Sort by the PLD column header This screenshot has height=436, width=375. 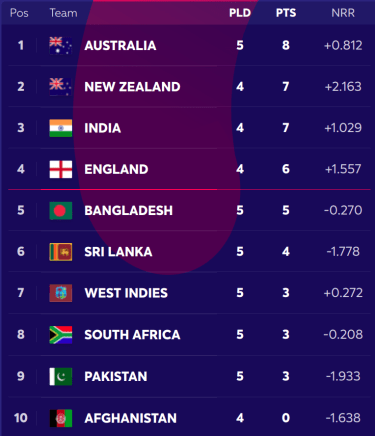[x=240, y=13]
